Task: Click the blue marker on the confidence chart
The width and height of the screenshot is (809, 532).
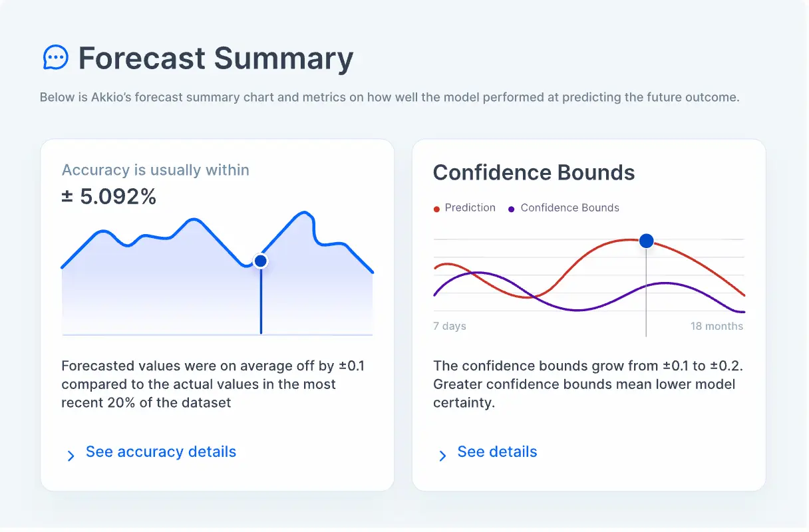Action: [x=646, y=241]
